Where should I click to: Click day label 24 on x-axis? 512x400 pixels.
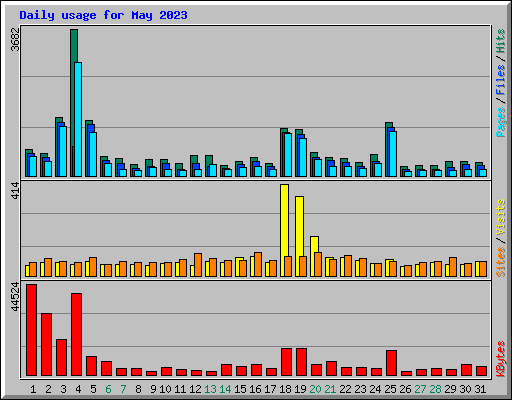click(x=375, y=389)
